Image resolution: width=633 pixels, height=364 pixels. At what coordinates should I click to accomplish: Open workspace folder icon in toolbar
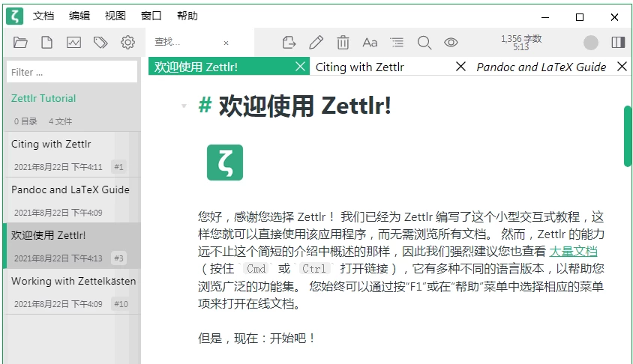coord(20,43)
